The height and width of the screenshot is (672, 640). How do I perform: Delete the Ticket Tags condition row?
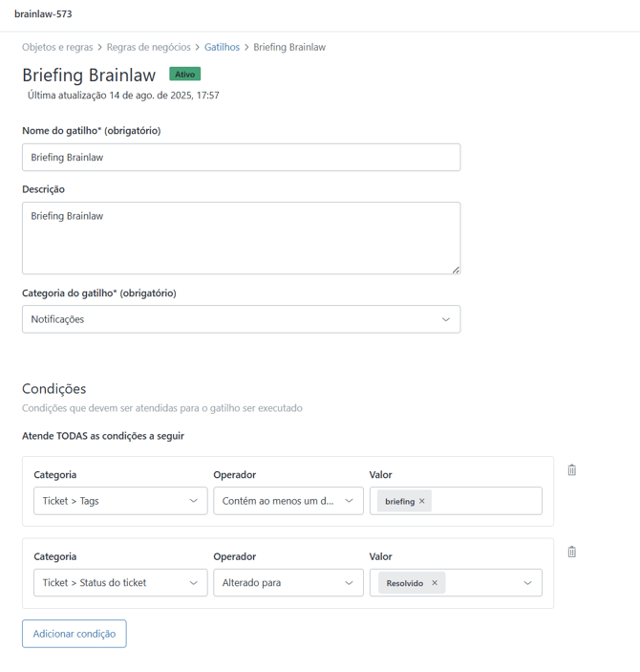point(571,470)
